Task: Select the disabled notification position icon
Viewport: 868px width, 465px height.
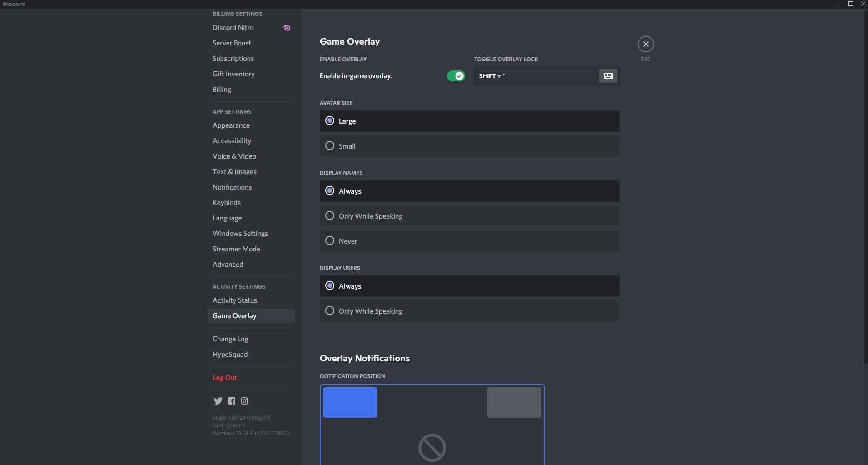Action: (x=432, y=447)
